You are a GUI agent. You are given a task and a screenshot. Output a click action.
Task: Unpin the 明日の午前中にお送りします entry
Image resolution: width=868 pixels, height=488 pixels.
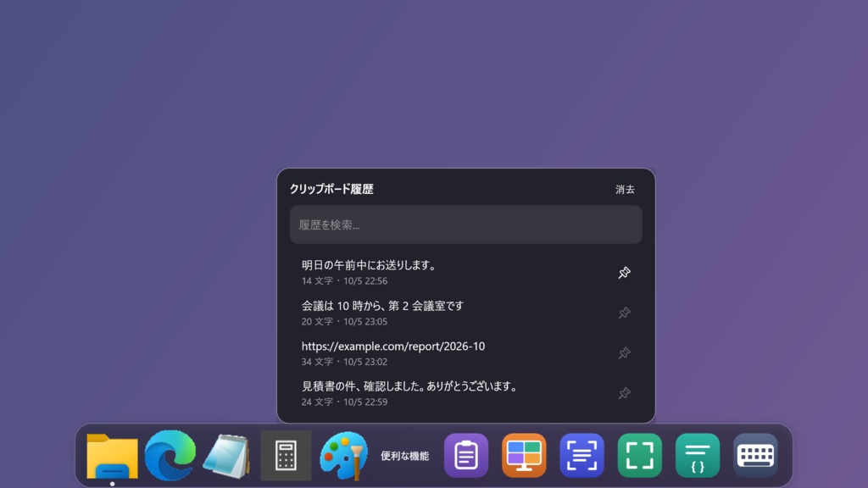pyautogui.click(x=624, y=273)
